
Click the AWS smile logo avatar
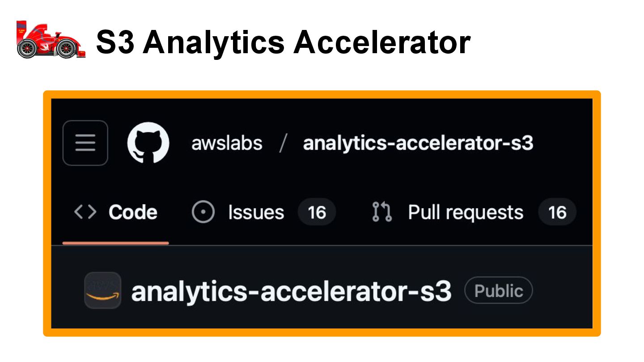coord(103,290)
